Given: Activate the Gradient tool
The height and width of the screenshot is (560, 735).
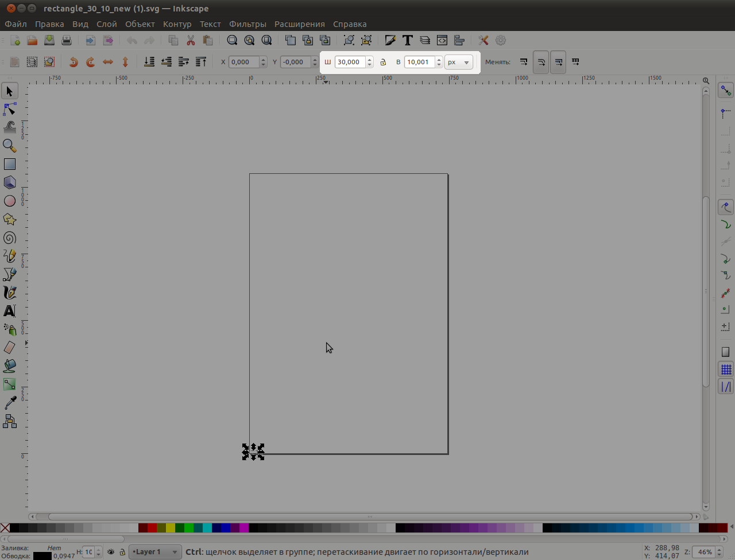Looking at the screenshot, I should click(10, 384).
